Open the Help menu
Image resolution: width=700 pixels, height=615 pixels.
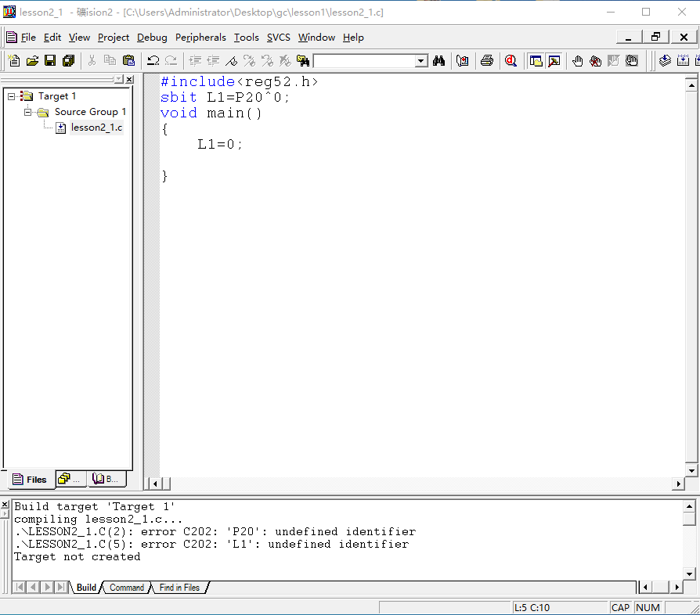353,38
